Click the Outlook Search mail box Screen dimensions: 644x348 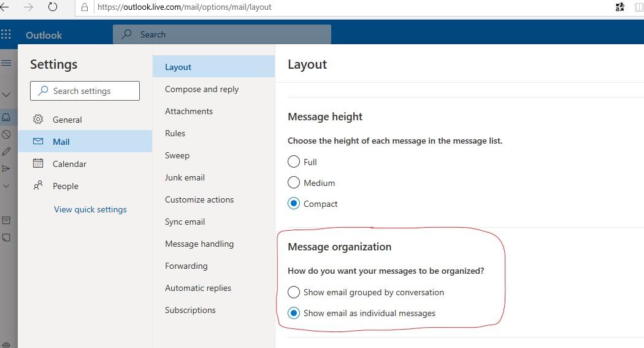[222, 34]
